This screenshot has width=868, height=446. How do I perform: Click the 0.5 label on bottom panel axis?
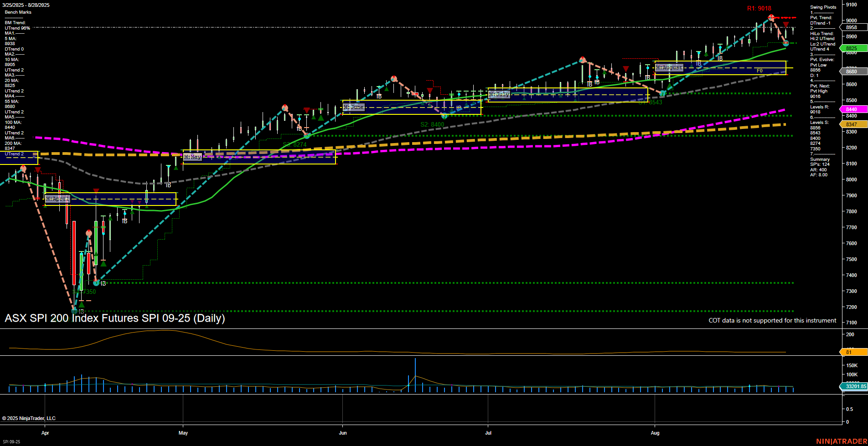[x=850, y=409]
